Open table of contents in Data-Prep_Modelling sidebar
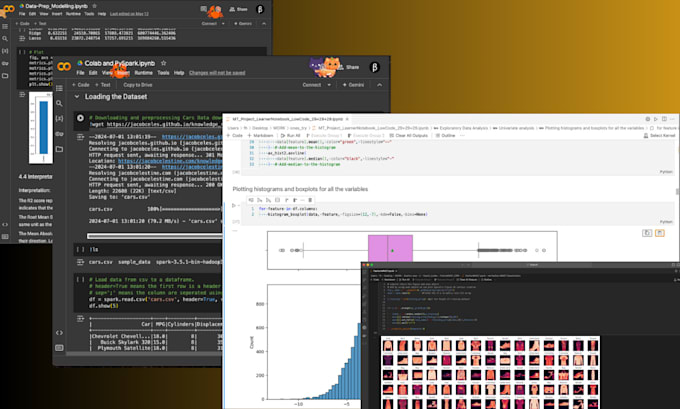 (x=5, y=26)
